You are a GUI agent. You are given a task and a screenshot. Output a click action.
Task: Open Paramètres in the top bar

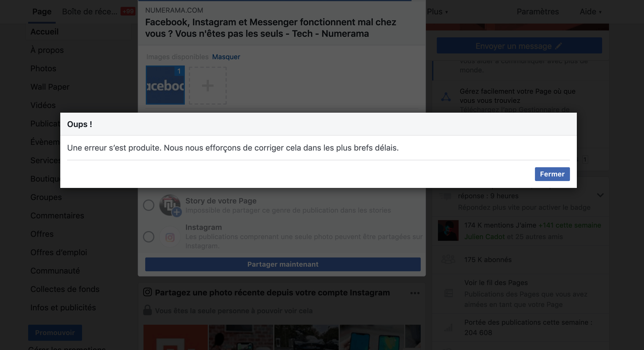point(538,12)
